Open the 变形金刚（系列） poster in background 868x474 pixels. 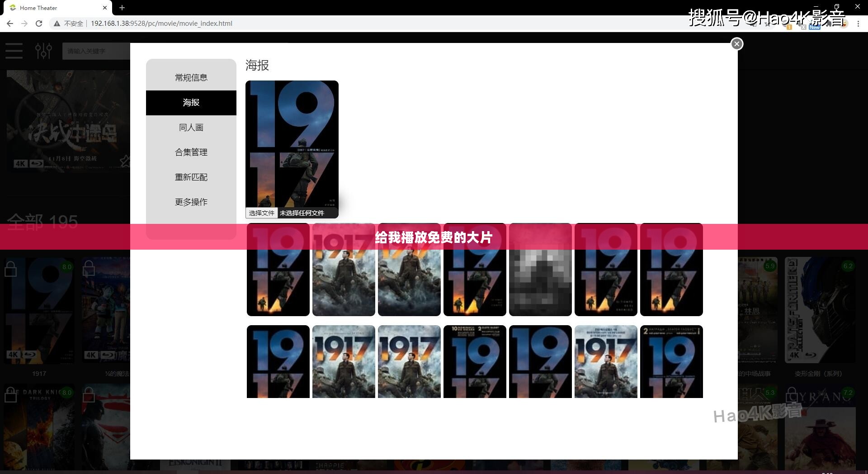(820, 310)
